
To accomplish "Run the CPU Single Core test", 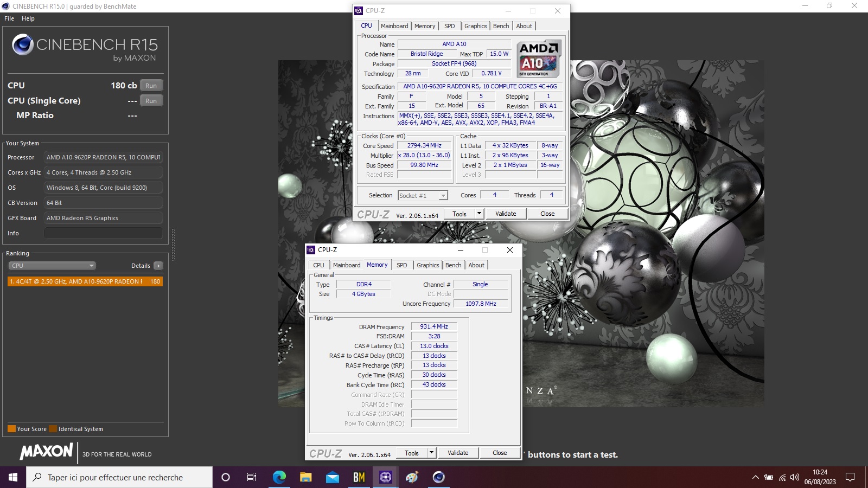I will point(151,101).
